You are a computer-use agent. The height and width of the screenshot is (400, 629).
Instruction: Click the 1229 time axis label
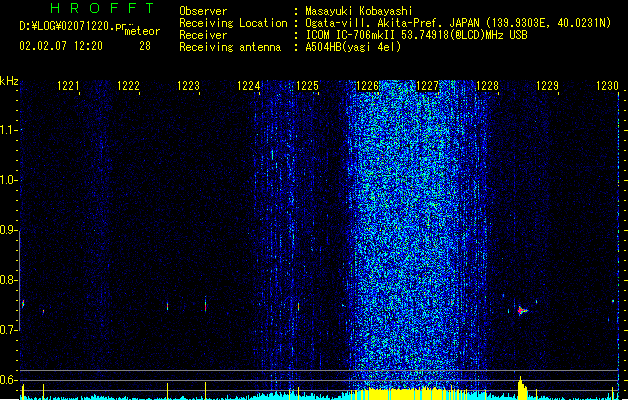click(547, 86)
